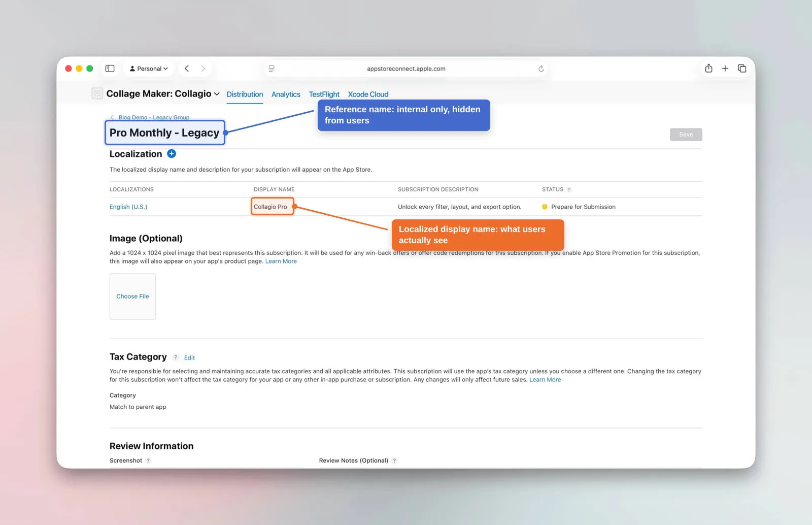Select the Xcode Cloud tab
Image resolution: width=812 pixels, height=525 pixels.
tap(368, 94)
